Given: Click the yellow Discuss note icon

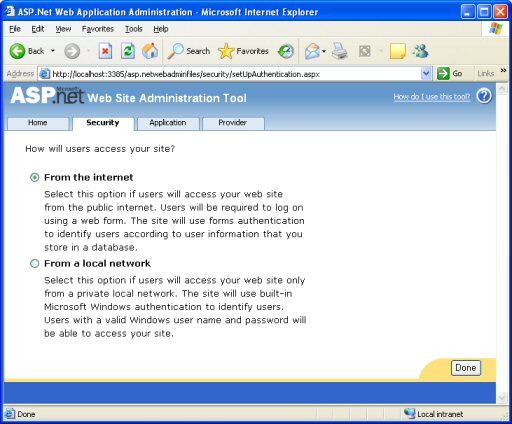Looking at the screenshot, I should (x=397, y=51).
